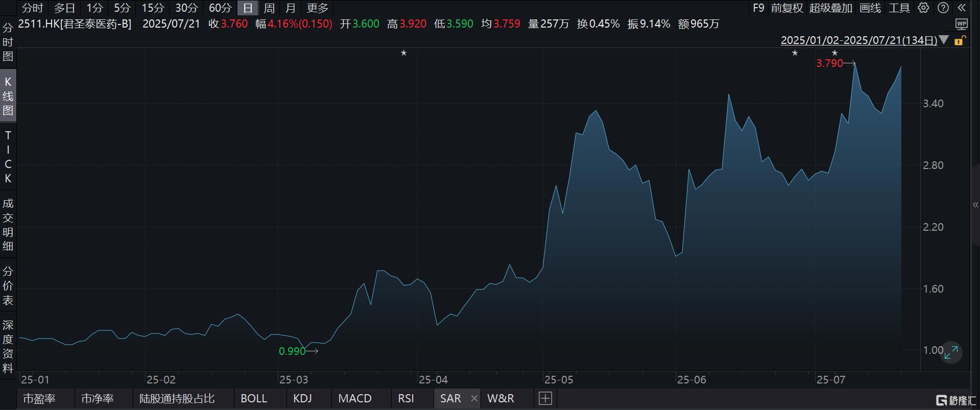Open the settings gear icon

point(923,8)
